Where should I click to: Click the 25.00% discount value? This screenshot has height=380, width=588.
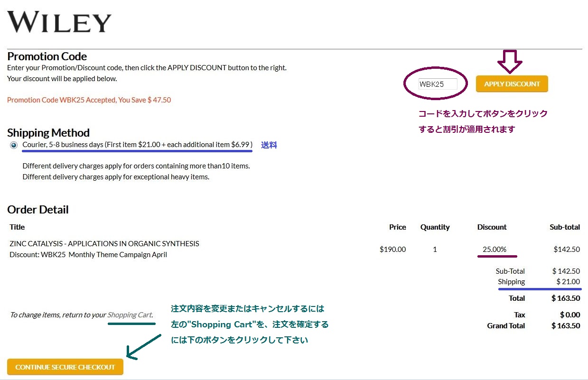point(495,249)
